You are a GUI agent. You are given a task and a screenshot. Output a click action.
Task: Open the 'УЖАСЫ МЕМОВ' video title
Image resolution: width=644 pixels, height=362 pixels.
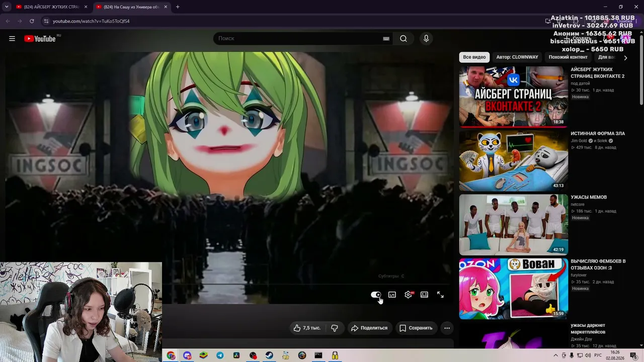click(589, 197)
